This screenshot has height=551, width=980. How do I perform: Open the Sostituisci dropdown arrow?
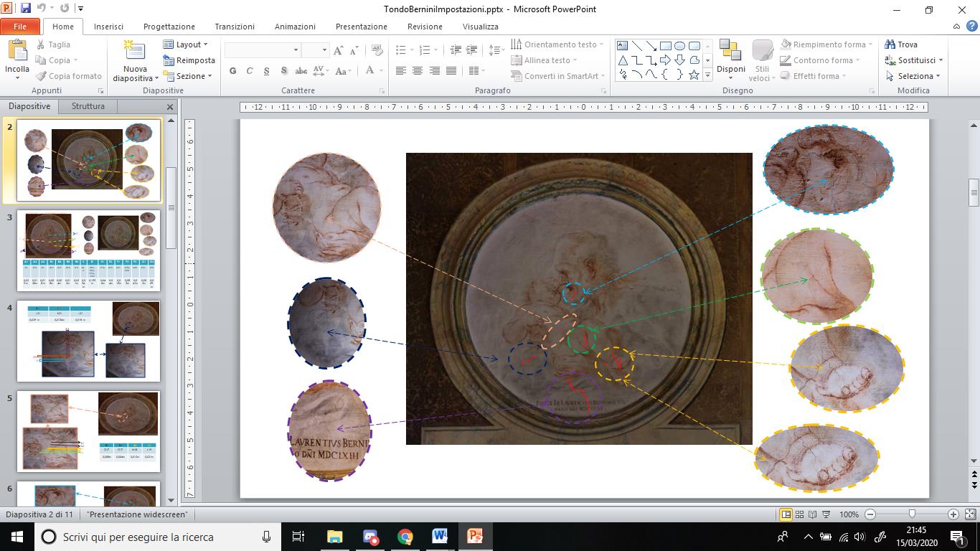tap(941, 60)
